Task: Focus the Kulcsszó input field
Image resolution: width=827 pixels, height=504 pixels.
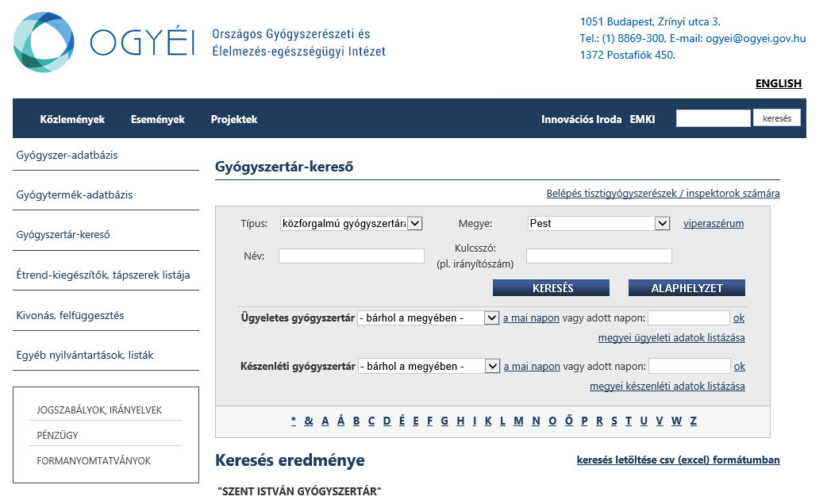Action: (x=599, y=256)
